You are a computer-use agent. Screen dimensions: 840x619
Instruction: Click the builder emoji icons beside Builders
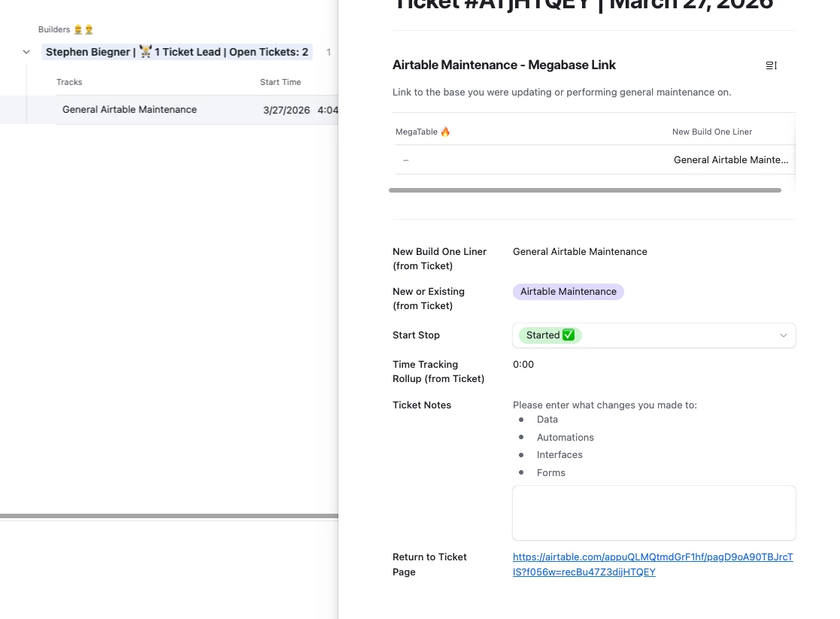(83, 29)
